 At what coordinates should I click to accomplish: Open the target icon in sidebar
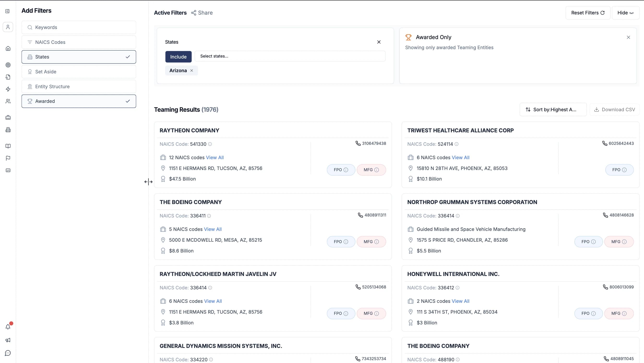tap(8, 65)
